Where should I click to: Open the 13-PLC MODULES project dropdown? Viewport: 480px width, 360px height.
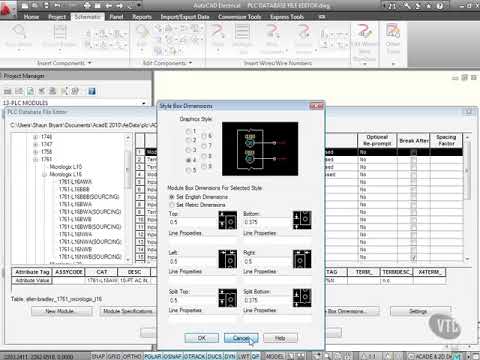coord(144,103)
